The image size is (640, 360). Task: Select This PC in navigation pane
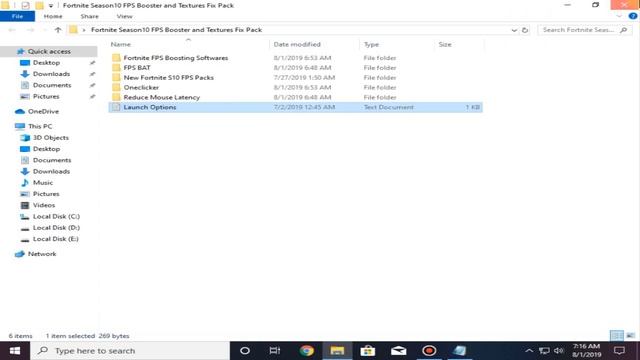[40, 126]
